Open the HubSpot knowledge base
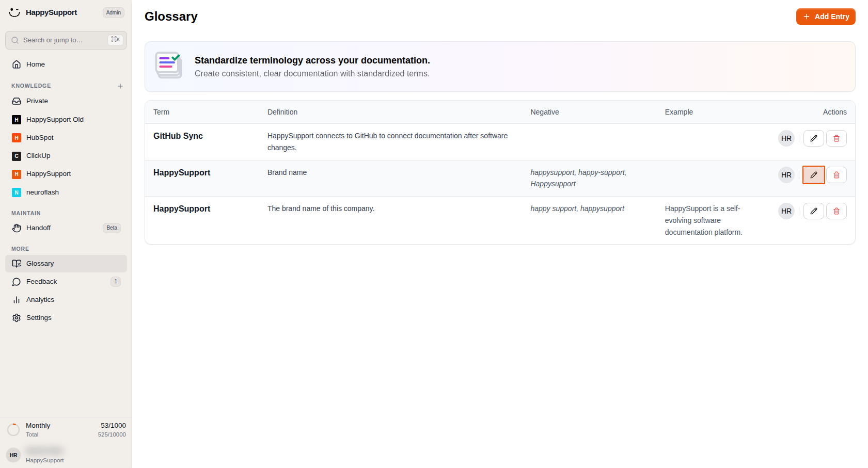Viewport: 868px width, 468px height. point(66,138)
